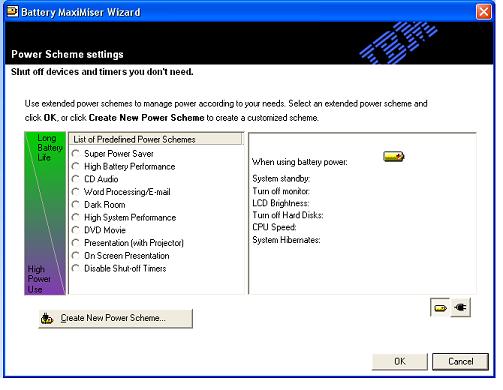The height and width of the screenshot is (390, 503).
Task: Click the IBM logo in the banner
Action: (398, 43)
